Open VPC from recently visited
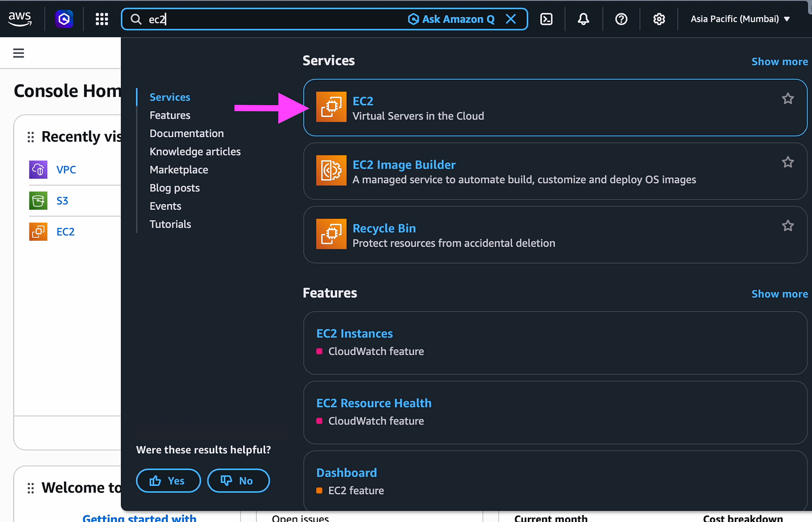The image size is (812, 522). tap(66, 170)
